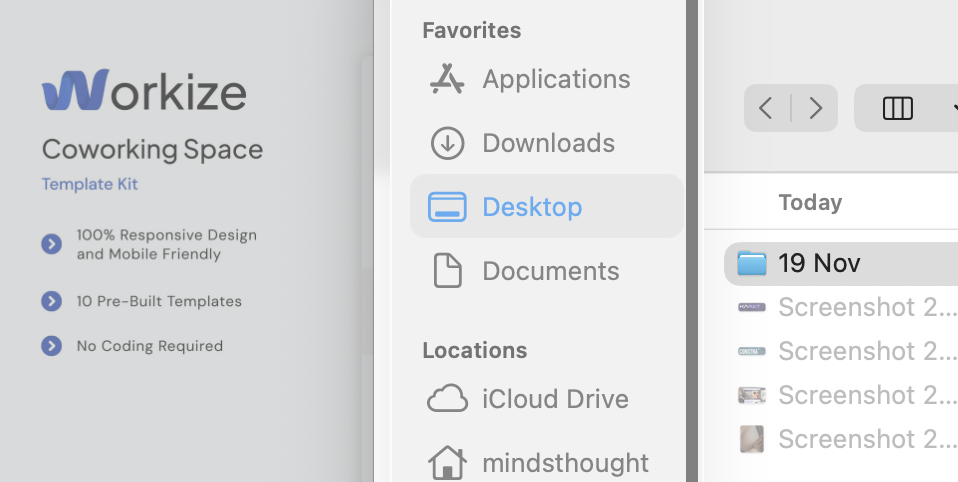Select the third Screenshot file in the list
The width and height of the screenshot is (958, 482).
pyautogui.click(x=841, y=395)
